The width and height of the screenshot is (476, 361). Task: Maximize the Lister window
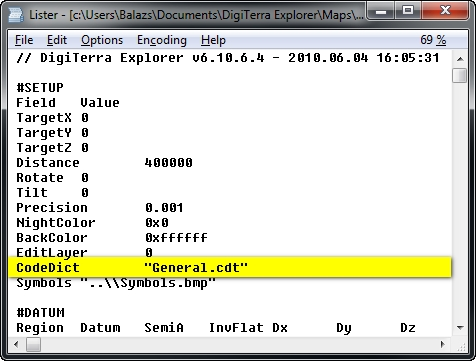408,12
